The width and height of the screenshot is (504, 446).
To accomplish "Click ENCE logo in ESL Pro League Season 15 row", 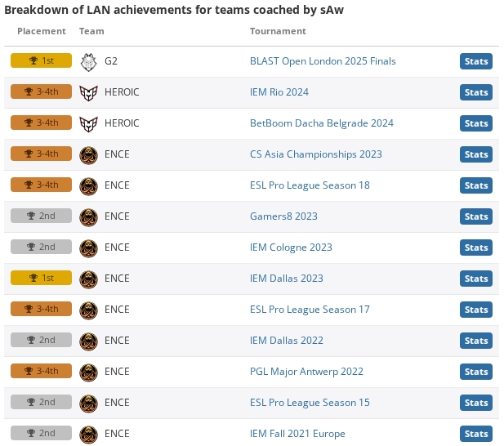I will click(x=88, y=404).
